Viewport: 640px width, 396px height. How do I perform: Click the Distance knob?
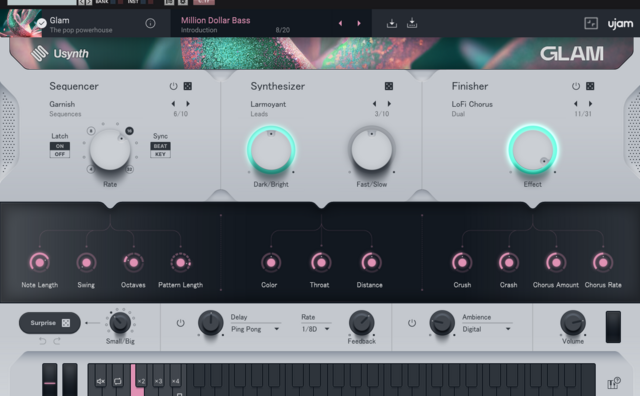tap(371, 263)
